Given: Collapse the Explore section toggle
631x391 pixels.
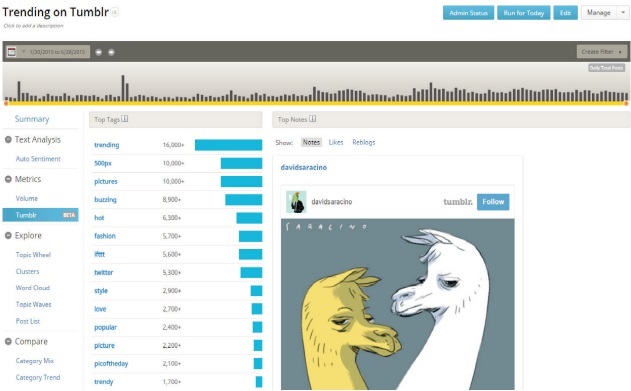Looking at the screenshot, I should 8,235.
